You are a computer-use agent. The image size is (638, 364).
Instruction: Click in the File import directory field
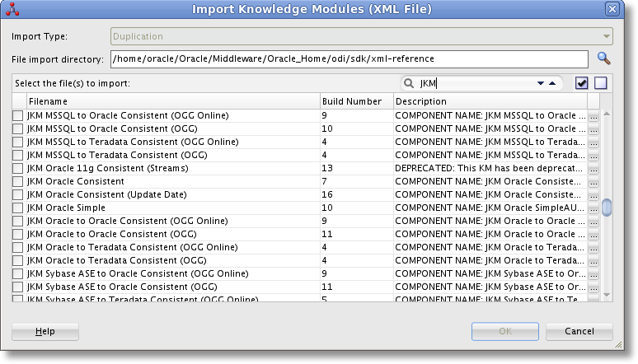tap(349, 59)
